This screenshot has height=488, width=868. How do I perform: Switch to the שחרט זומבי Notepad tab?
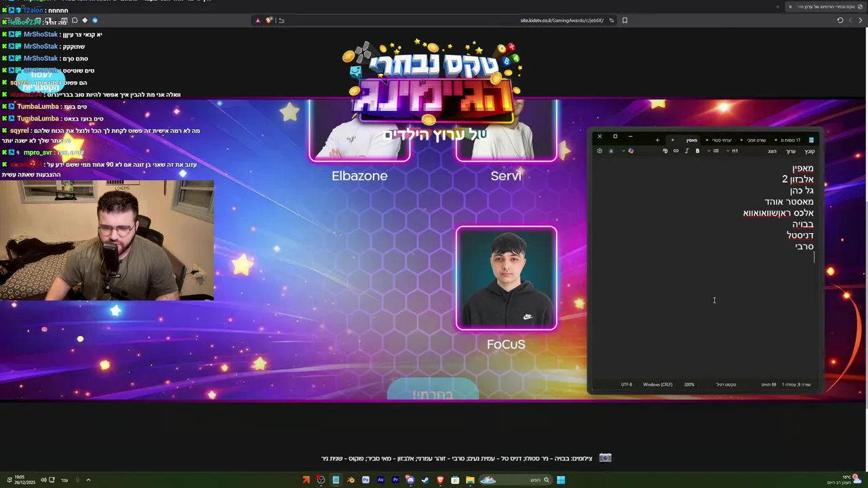point(755,140)
